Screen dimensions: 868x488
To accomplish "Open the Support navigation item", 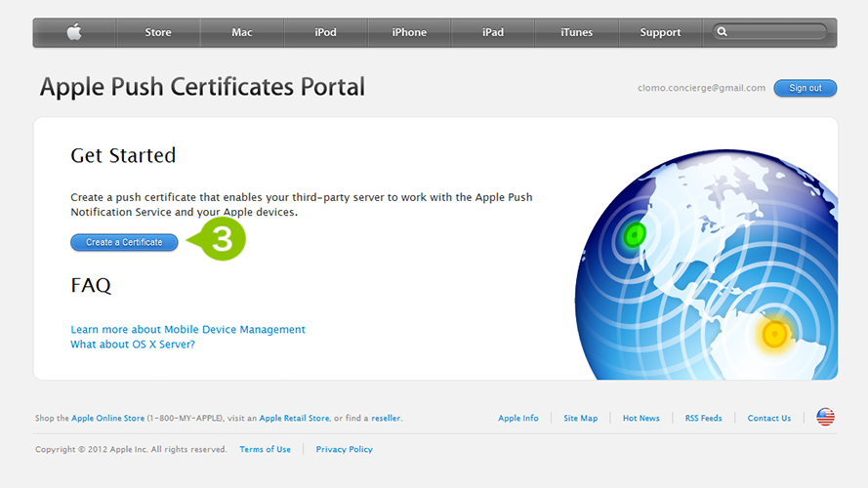I will pyautogui.click(x=660, y=32).
